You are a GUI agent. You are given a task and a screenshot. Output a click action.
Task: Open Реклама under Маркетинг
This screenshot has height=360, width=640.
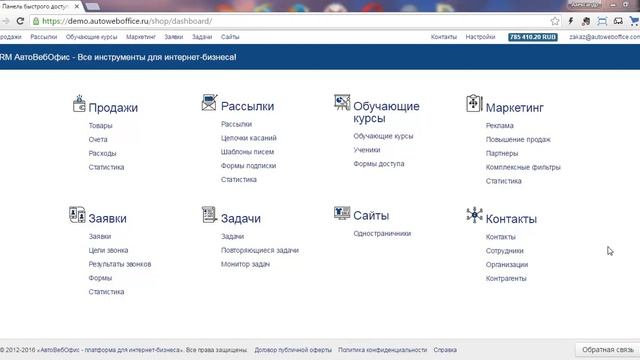[500, 126]
